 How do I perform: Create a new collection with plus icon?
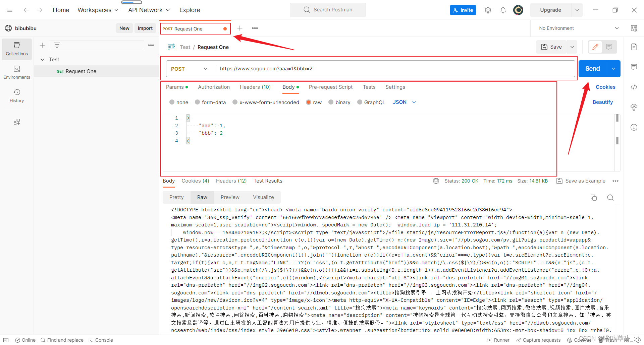pos(42,45)
